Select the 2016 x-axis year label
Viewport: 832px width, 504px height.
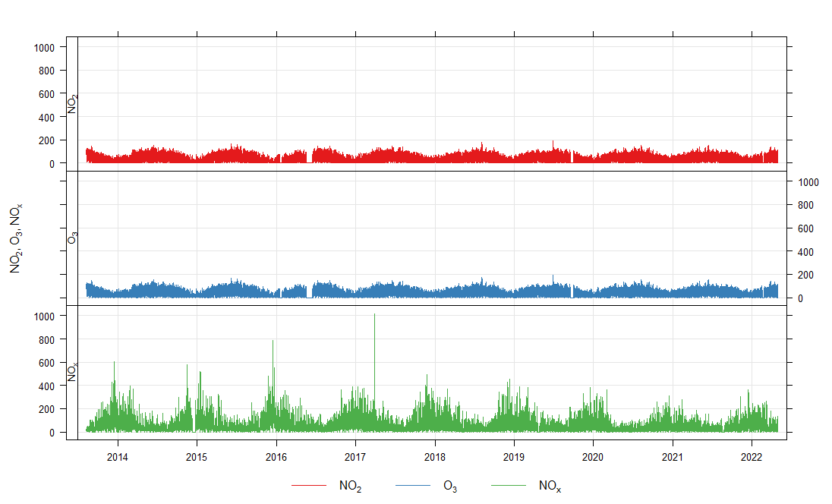click(x=276, y=457)
